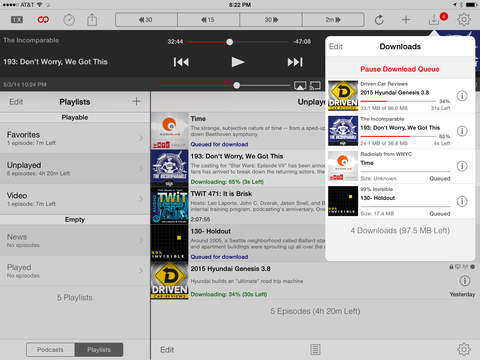This screenshot has width=480, height=360.
Task: Add a new playlist with plus icon
Action: click(x=136, y=101)
